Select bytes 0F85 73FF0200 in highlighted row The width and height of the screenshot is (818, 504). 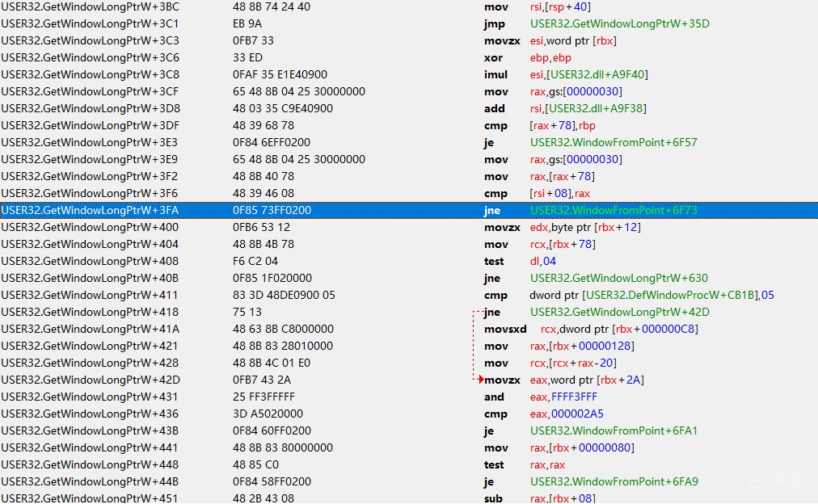[272, 210]
